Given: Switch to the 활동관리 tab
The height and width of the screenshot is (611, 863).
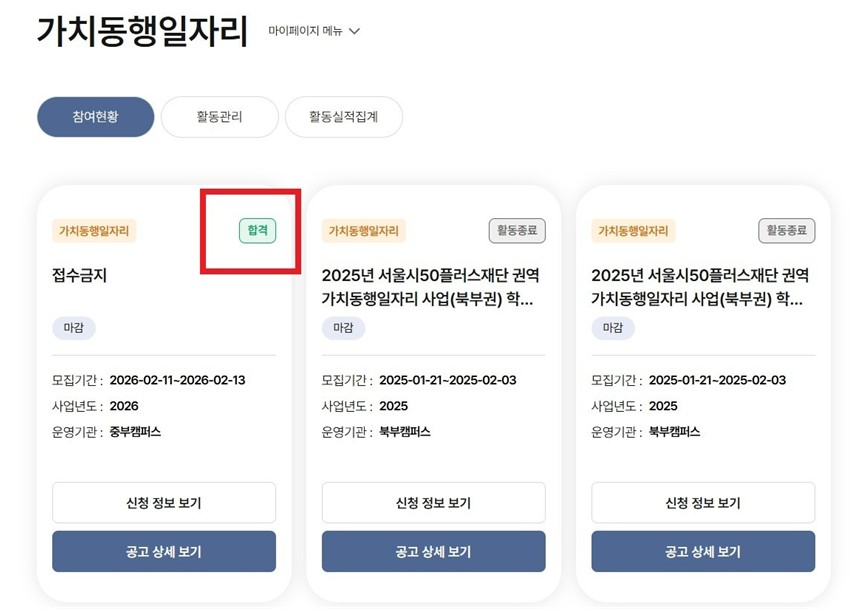Looking at the screenshot, I should coord(220,117).
